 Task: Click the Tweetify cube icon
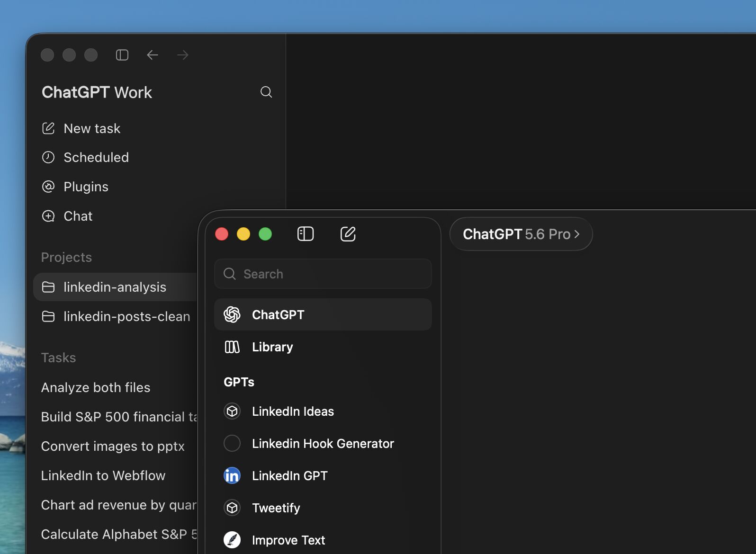(x=232, y=508)
